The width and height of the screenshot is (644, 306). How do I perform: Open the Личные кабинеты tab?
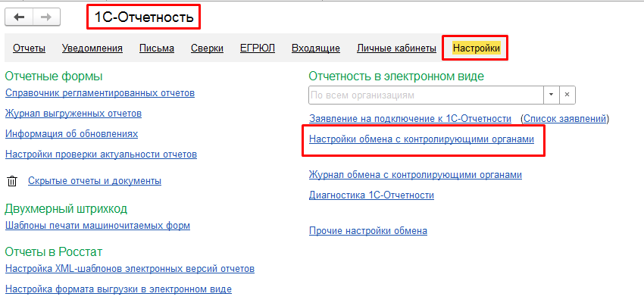pos(396,48)
